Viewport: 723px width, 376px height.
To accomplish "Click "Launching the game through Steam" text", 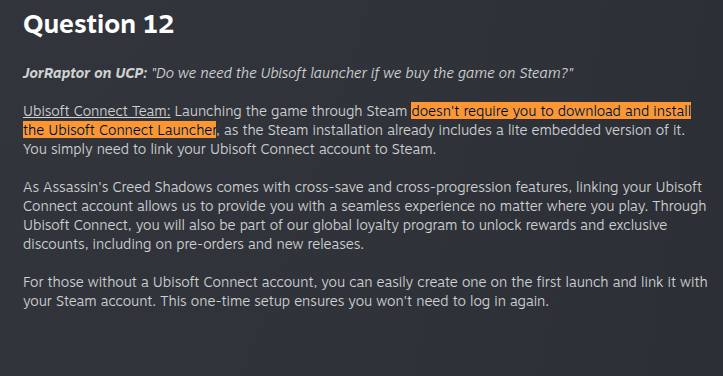I will coord(291,111).
